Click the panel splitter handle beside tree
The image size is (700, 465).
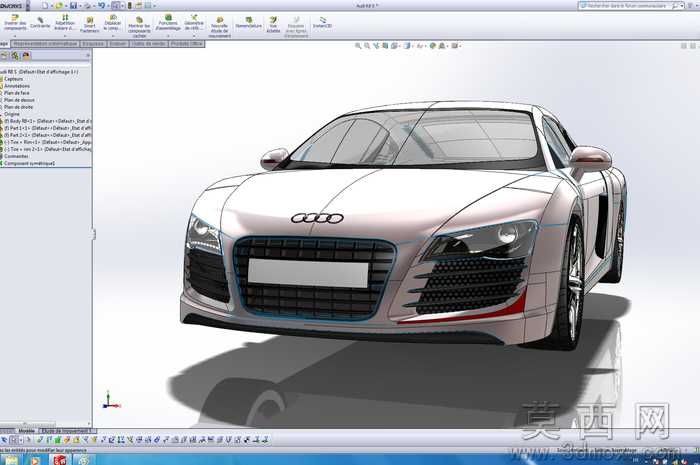(93, 234)
